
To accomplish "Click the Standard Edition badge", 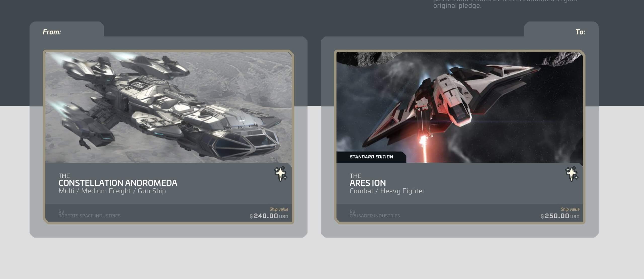I will 371,157.
